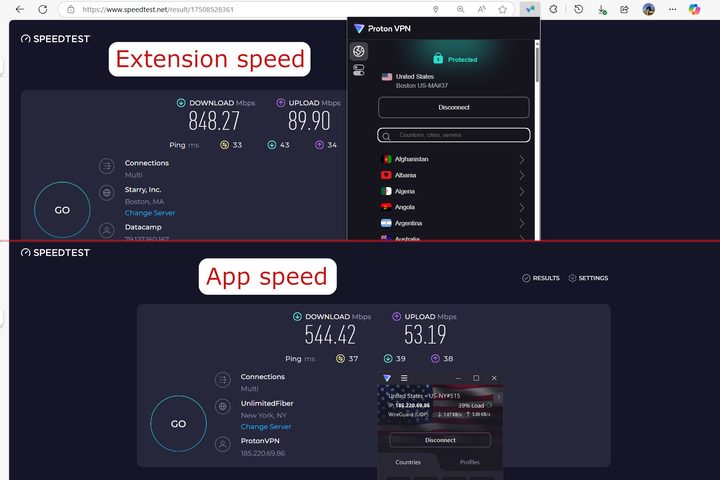This screenshot has width=720, height=480.
Task: Click Connections icon above UnlimitedFiber
Action: point(223,380)
